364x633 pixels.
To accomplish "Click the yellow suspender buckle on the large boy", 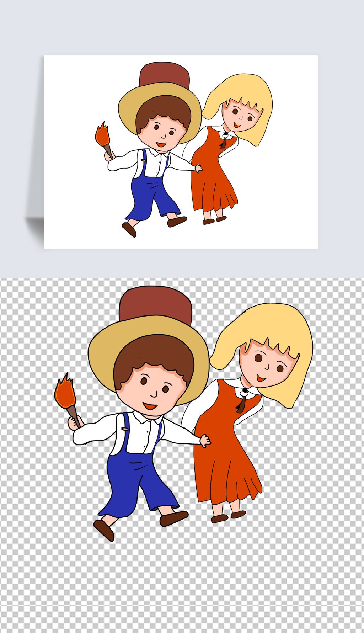I will click(x=125, y=429).
